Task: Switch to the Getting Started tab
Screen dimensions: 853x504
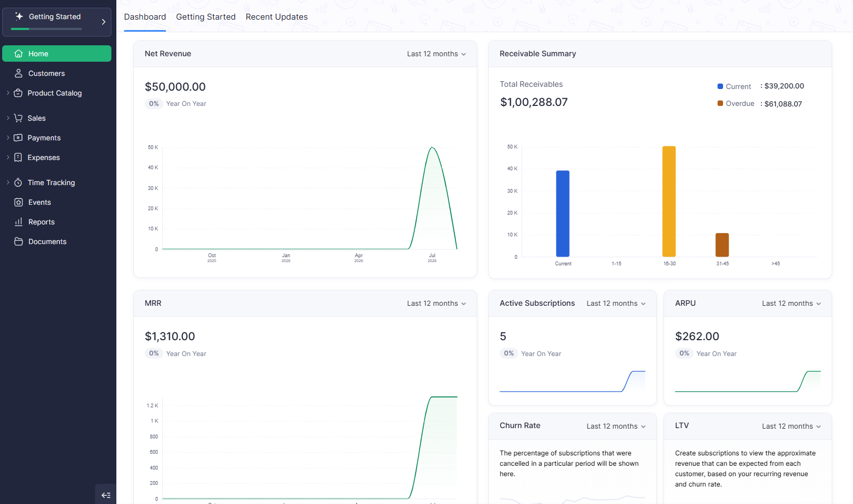Action: 206,17
